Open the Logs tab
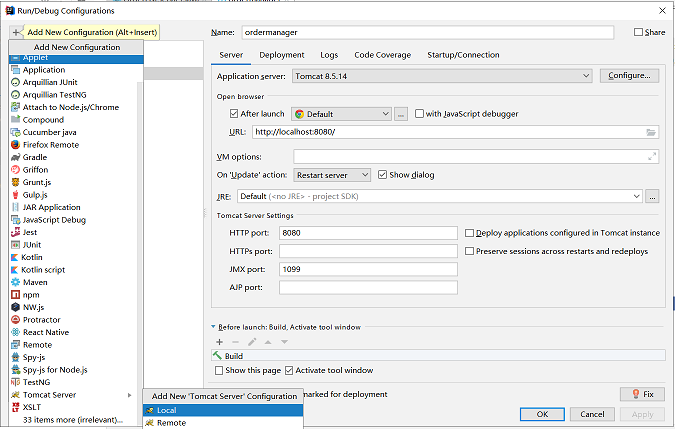This screenshot has height=429, width=675. tap(329, 55)
